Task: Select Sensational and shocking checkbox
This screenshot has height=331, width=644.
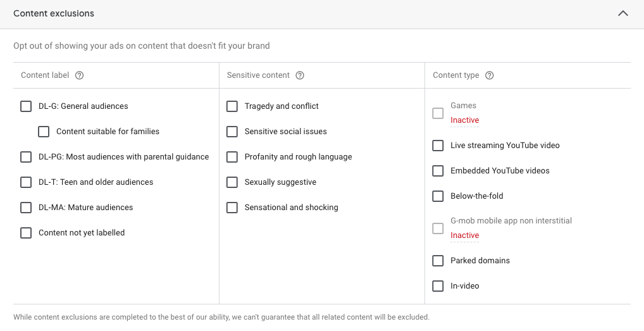Action: 232,208
